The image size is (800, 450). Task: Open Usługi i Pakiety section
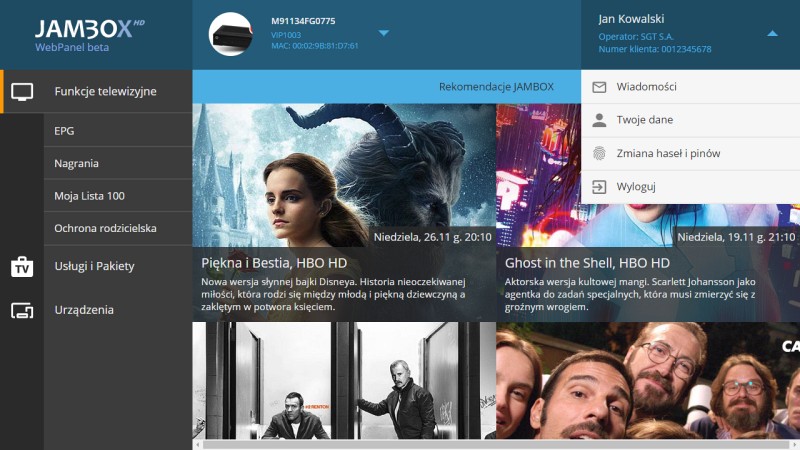[x=97, y=266]
